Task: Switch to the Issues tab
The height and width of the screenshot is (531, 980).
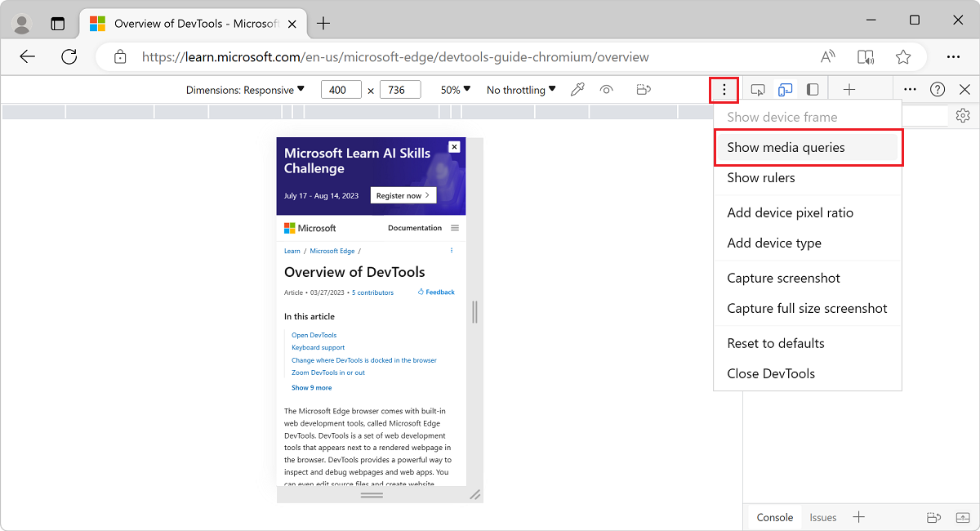Action: pos(823,517)
